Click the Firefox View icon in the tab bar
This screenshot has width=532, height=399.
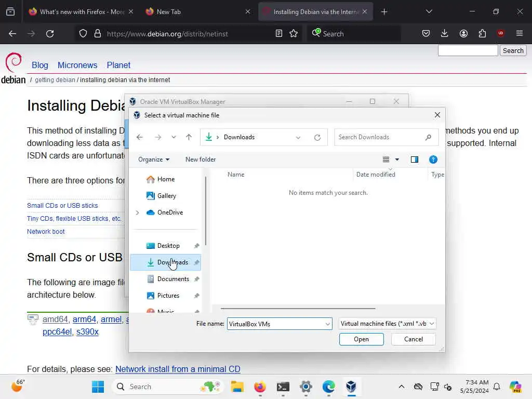pyautogui.click(x=10, y=11)
